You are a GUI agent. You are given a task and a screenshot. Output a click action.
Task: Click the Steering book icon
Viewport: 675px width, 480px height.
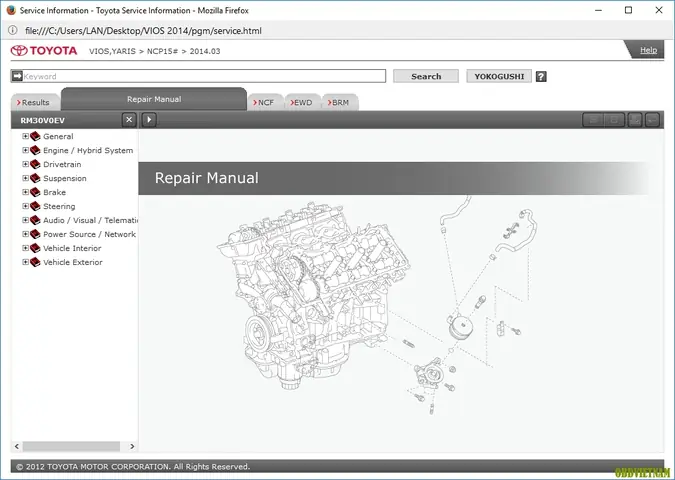[35, 206]
